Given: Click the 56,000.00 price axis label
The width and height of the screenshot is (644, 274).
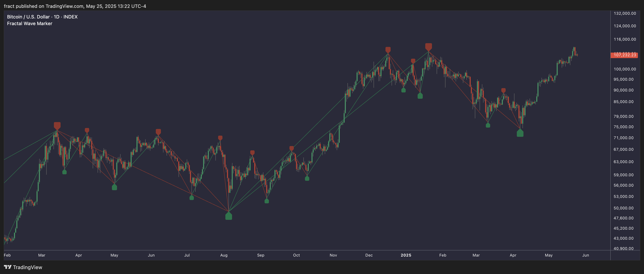Looking at the screenshot, I should click(623, 185).
